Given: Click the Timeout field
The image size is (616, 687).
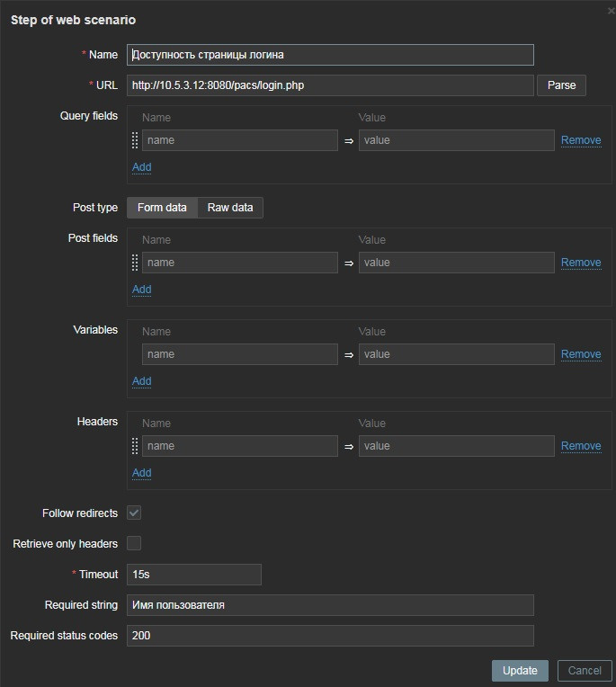Looking at the screenshot, I should 194,575.
